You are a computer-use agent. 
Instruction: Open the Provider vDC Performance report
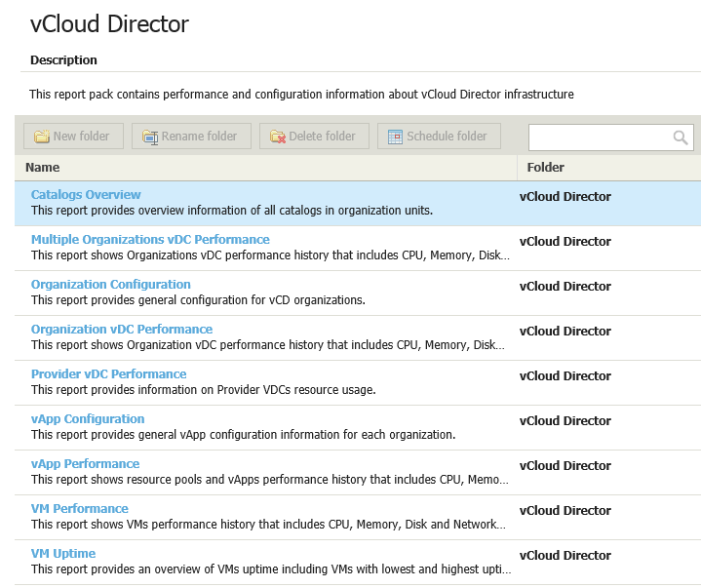[x=108, y=373]
